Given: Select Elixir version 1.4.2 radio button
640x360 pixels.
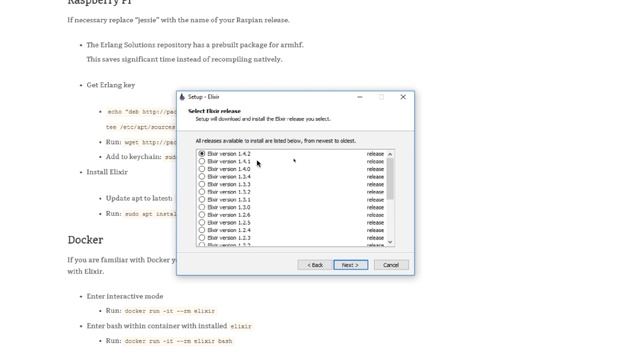Looking at the screenshot, I should click(202, 154).
